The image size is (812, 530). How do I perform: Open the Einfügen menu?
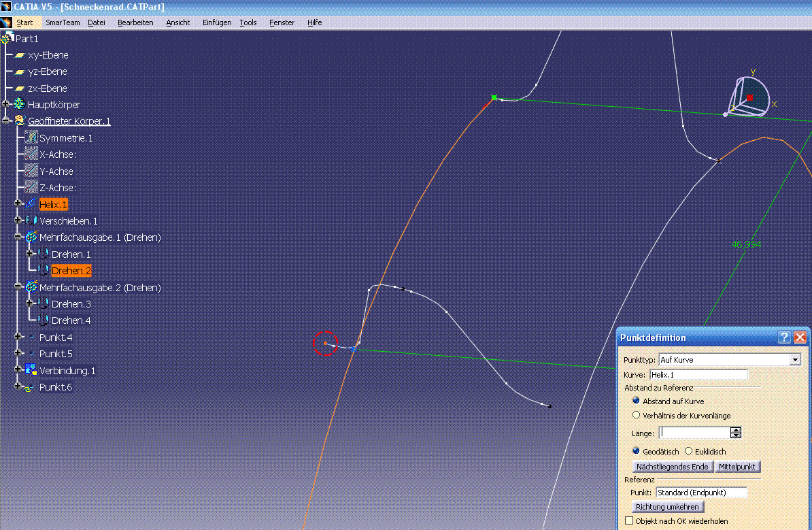click(217, 23)
